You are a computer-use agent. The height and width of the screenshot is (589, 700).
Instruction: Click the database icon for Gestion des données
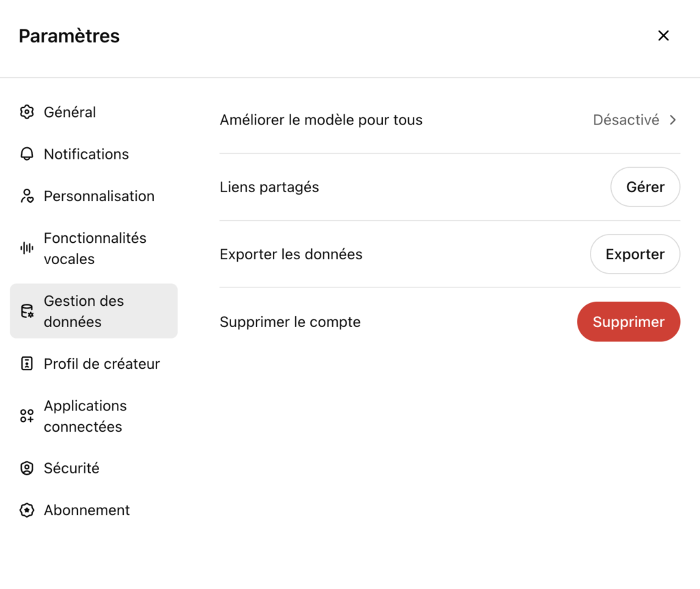pyautogui.click(x=27, y=311)
